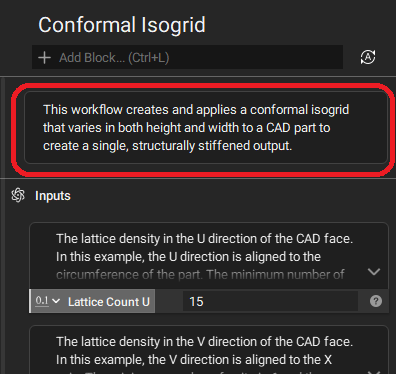Select the Lattice Count U label chip

[x=109, y=302]
